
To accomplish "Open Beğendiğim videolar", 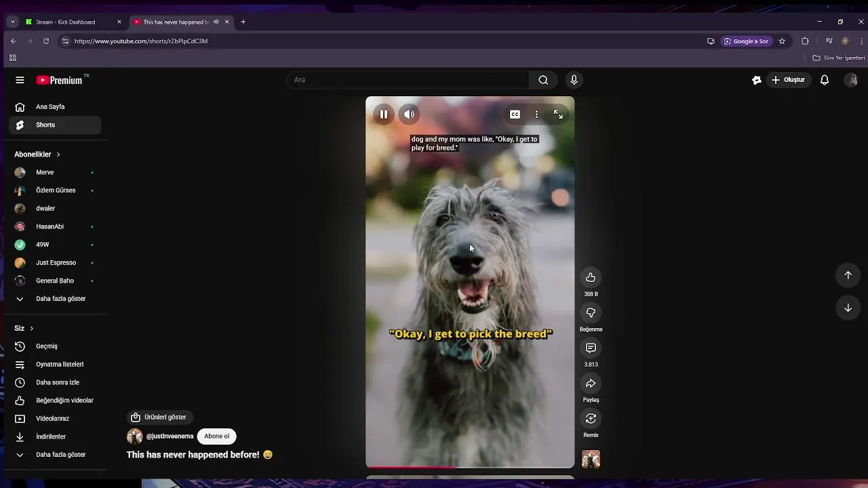I will coord(55,401).
